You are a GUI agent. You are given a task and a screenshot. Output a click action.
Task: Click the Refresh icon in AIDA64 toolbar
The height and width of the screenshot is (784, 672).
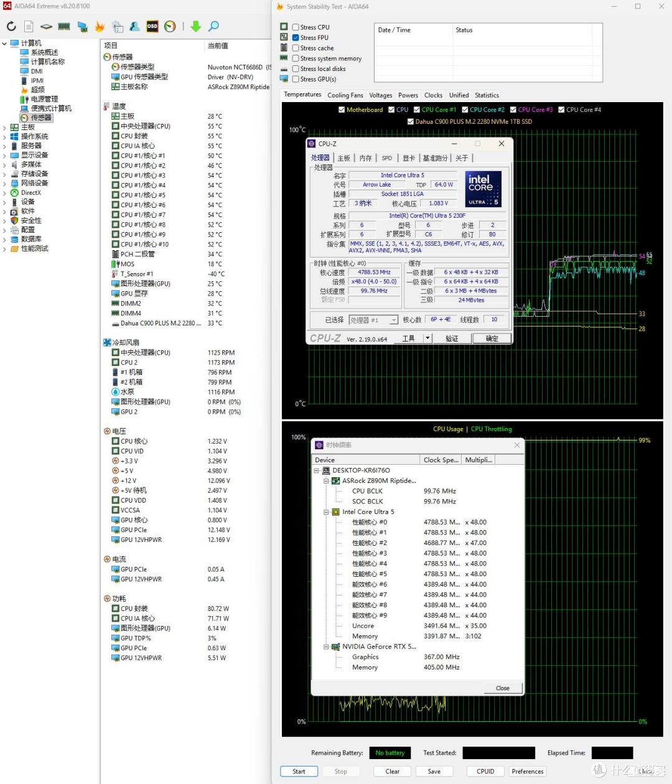11,27
